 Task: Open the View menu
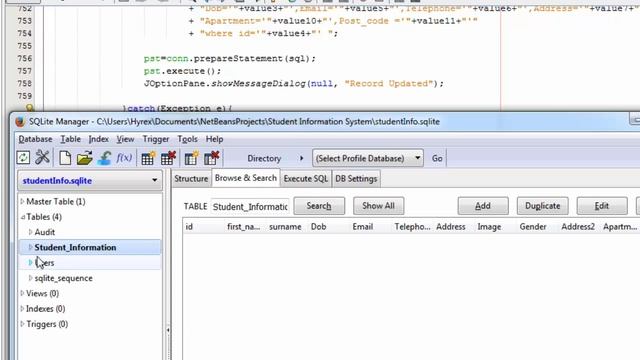[x=125, y=139]
